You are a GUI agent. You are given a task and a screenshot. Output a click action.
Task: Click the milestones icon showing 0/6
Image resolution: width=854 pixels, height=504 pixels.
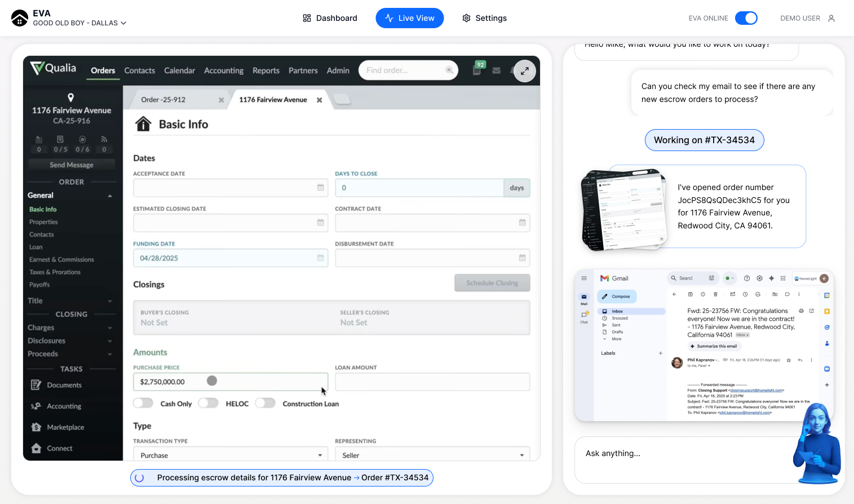click(82, 139)
